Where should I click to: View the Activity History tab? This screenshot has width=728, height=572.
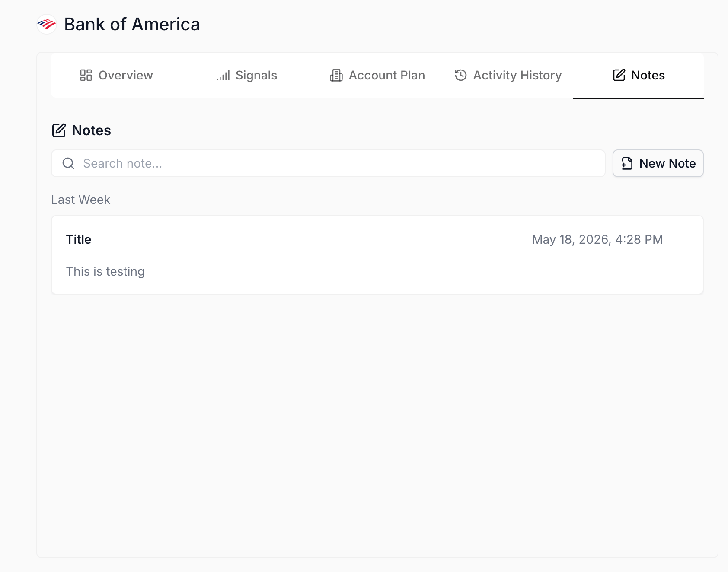click(x=508, y=75)
